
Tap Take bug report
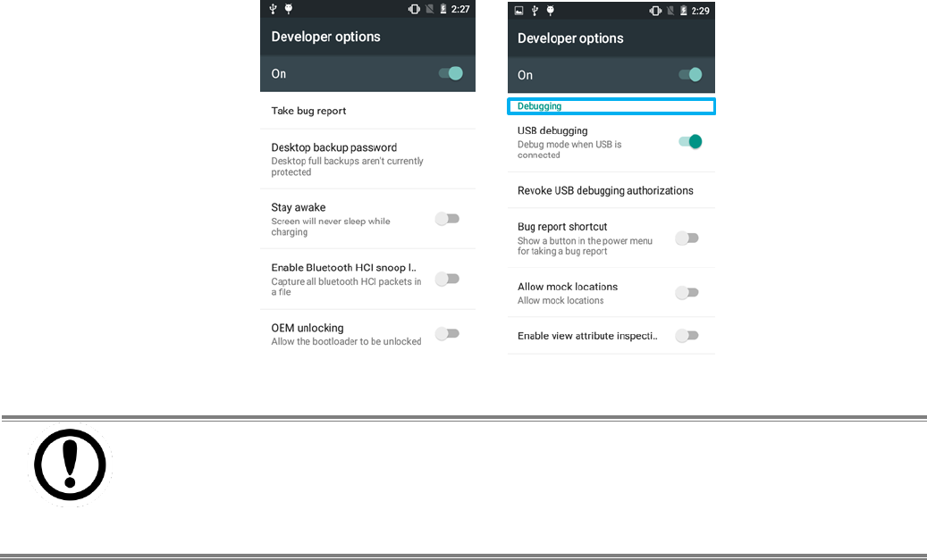367,111
